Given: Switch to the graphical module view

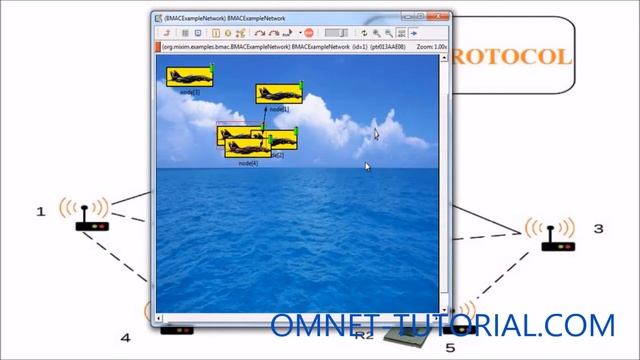Looking at the screenshot, I should [x=198, y=33].
